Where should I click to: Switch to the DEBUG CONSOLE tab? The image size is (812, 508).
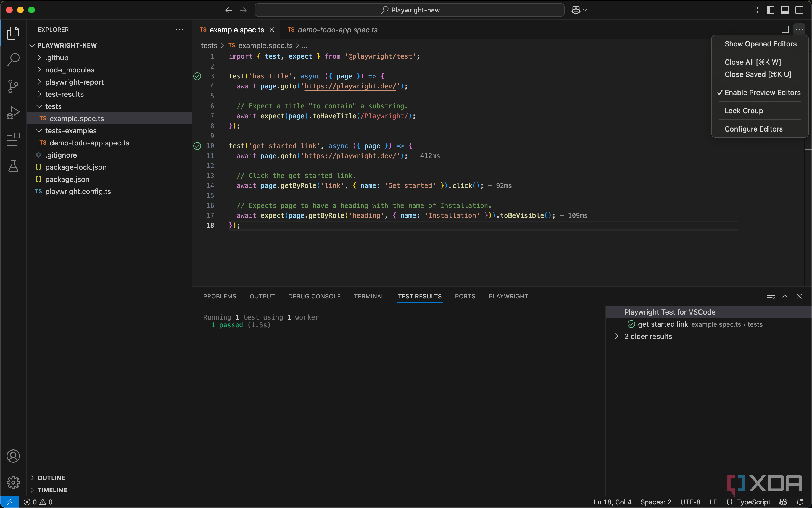[314, 296]
